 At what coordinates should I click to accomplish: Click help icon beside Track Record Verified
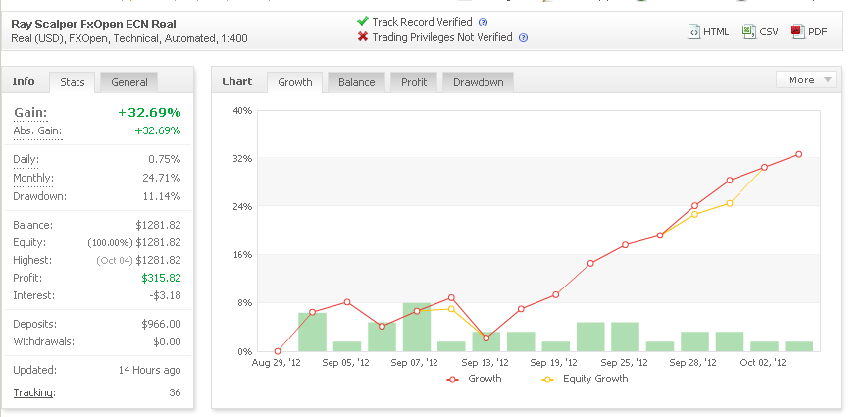click(483, 23)
